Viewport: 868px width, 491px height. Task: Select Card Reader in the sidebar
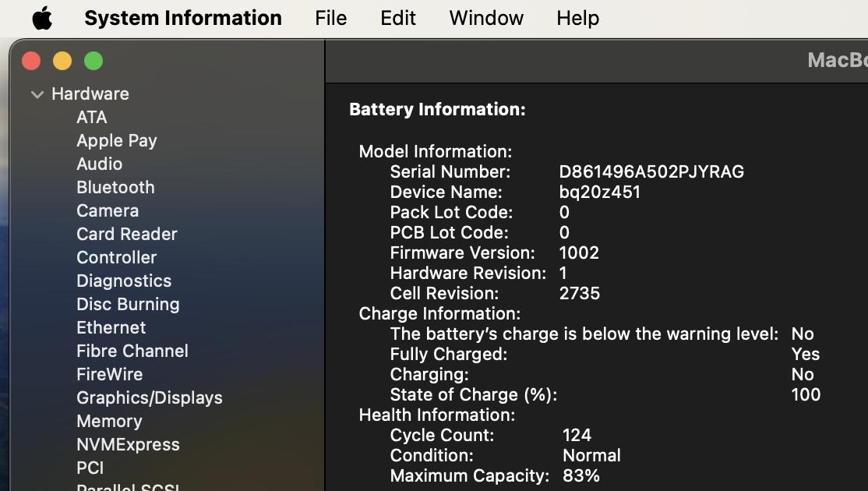[x=127, y=234]
